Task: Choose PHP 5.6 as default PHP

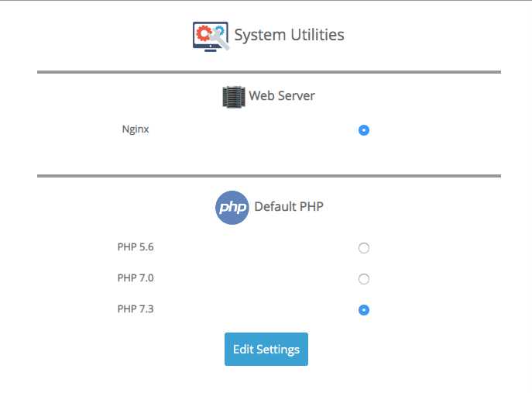Action: tap(364, 248)
